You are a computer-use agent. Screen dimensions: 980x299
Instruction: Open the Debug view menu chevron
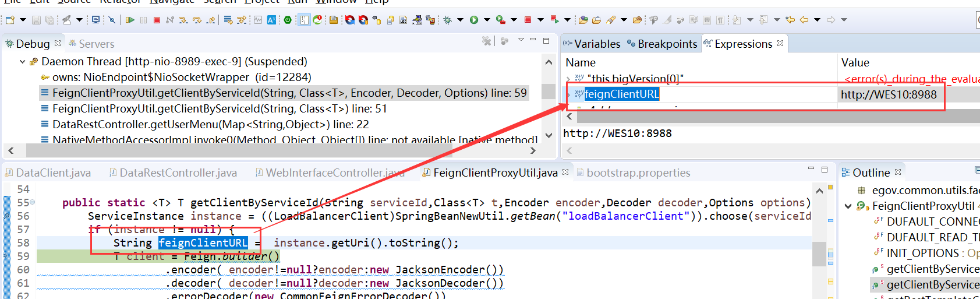pyautogui.click(x=521, y=40)
